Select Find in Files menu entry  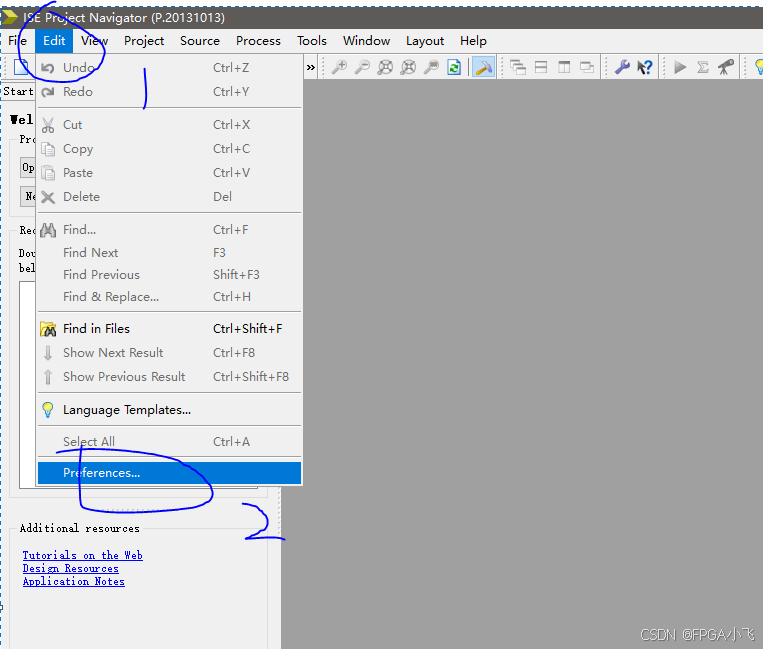point(169,329)
